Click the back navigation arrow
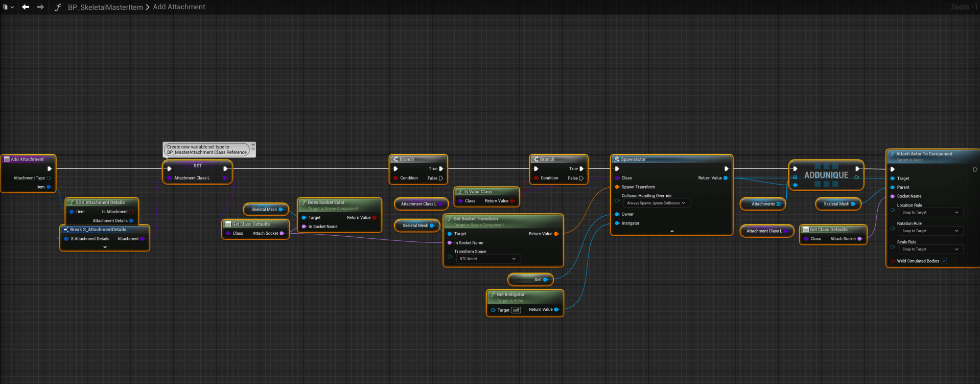 (25, 7)
